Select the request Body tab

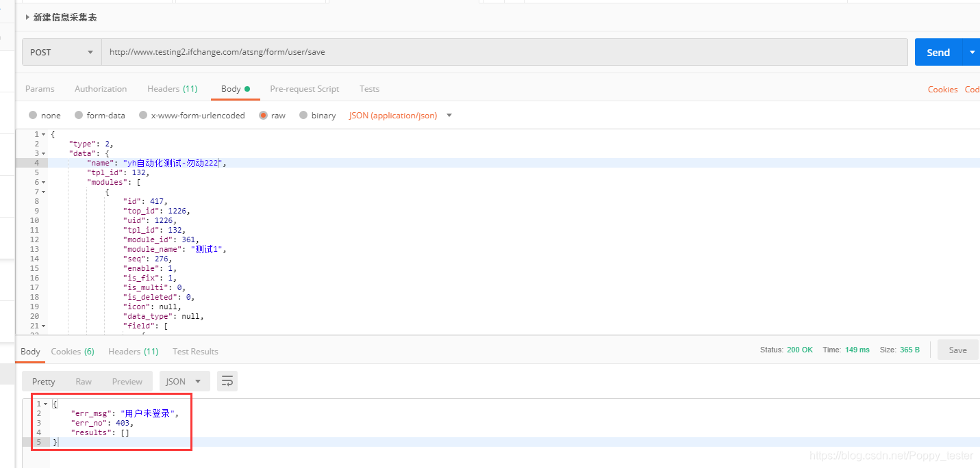[235, 89]
